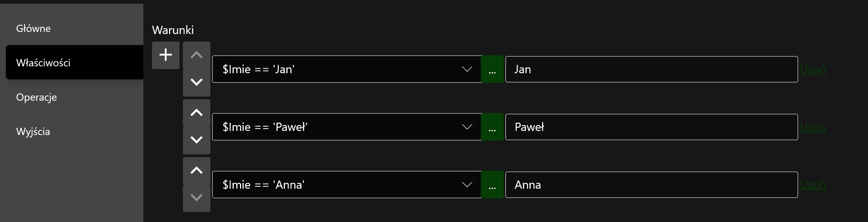This screenshot has width=868, height=222.
Task: Switch to the Główne tab
Action: [x=33, y=28]
